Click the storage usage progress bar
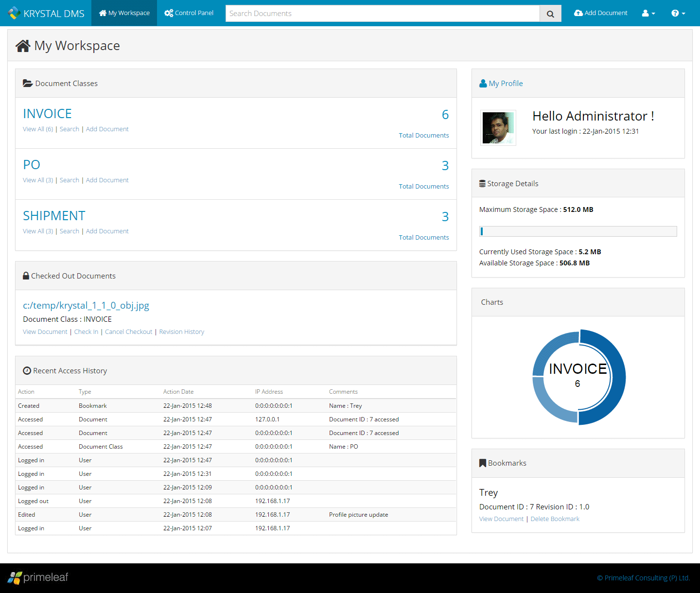The height and width of the screenshot is (593, 700). 578,231
